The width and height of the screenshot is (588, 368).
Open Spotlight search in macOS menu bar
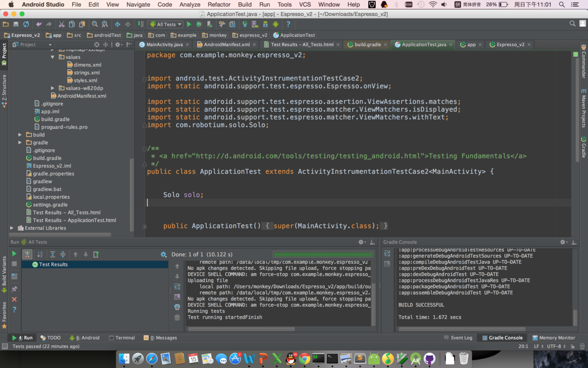[x=562, y=5]
